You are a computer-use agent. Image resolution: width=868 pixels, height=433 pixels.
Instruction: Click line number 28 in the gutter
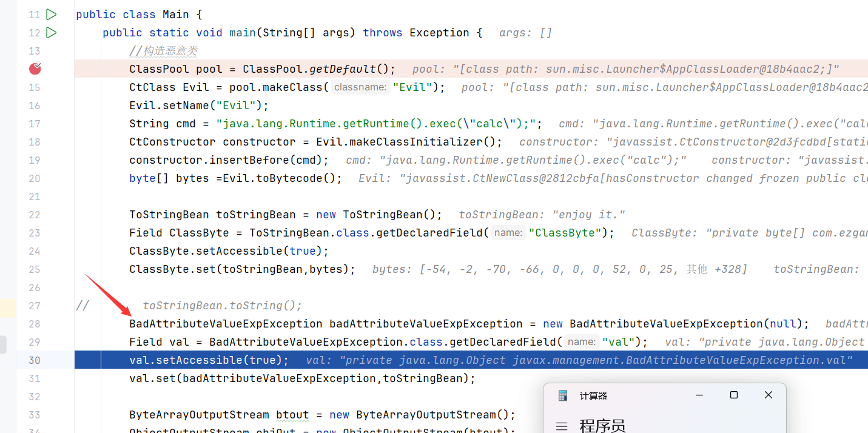point(34,324)
